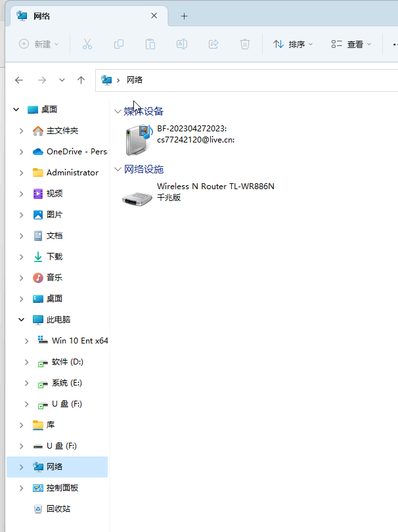Image resolution: width=398 pixels, height=532 pixels.
Task: Click the Share icon in toolbar
Action: (x=213, y=44)
